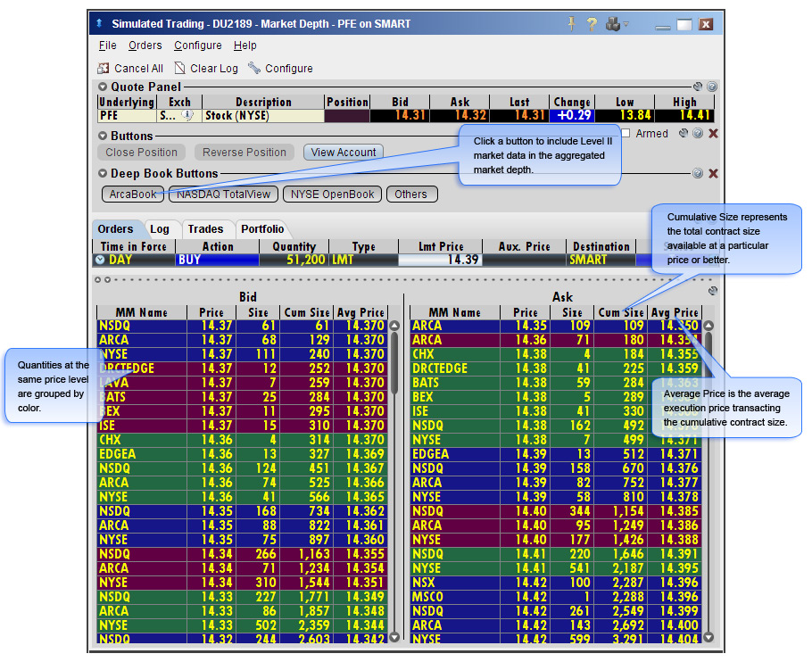Screen dimensions: 812x662
Task: Click the LMT order type cell
Action: (x=363, y=260)
